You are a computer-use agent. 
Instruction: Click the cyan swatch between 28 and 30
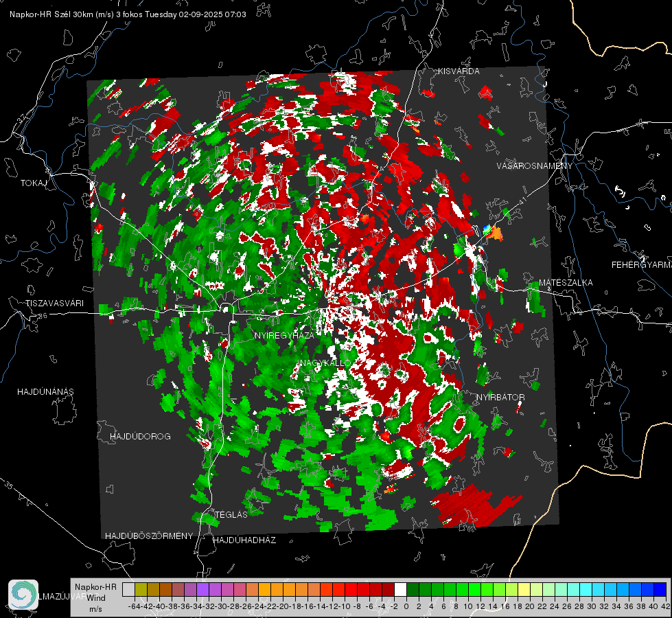click(x=586, y=590)
